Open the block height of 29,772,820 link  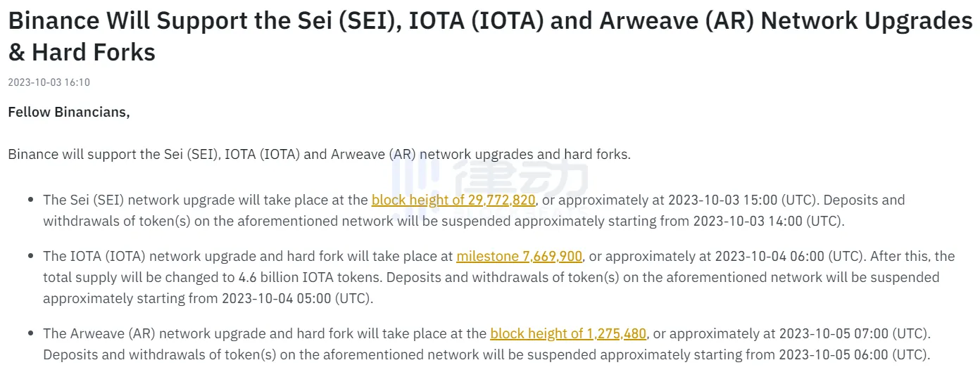453,200
